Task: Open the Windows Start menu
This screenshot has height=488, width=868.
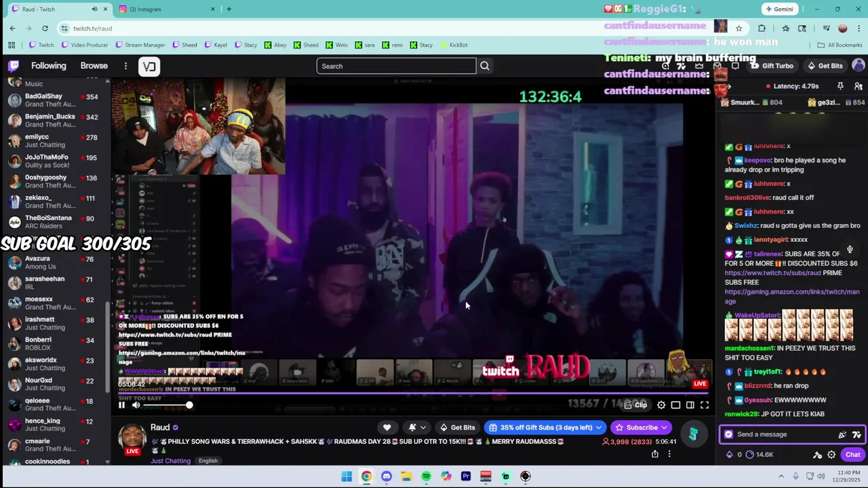Action: point(347,476)
